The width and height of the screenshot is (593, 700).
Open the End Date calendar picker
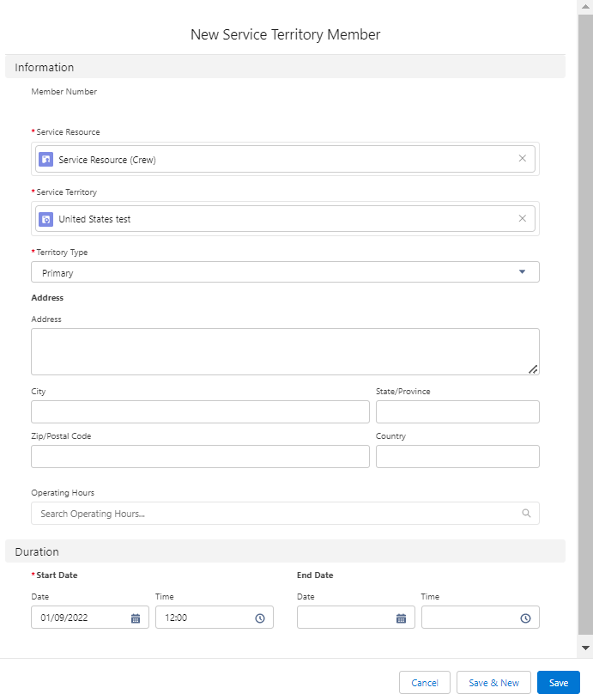point(401,618)
